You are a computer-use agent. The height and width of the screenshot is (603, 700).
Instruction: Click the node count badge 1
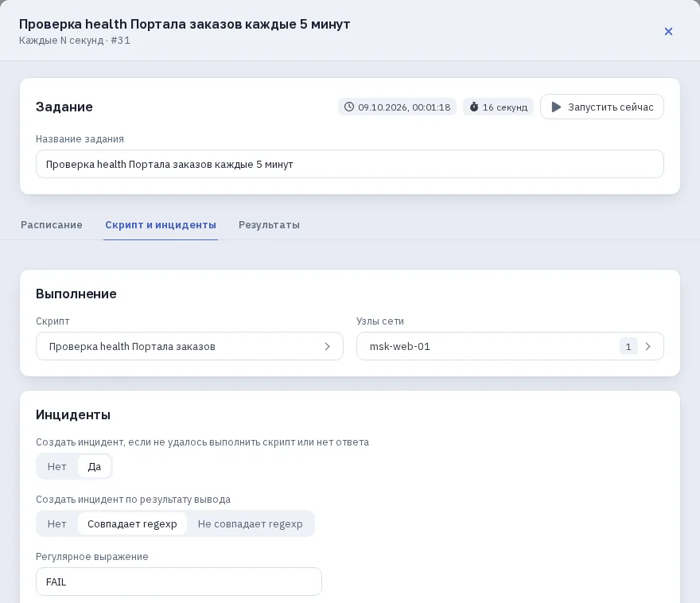pos(628,346)
